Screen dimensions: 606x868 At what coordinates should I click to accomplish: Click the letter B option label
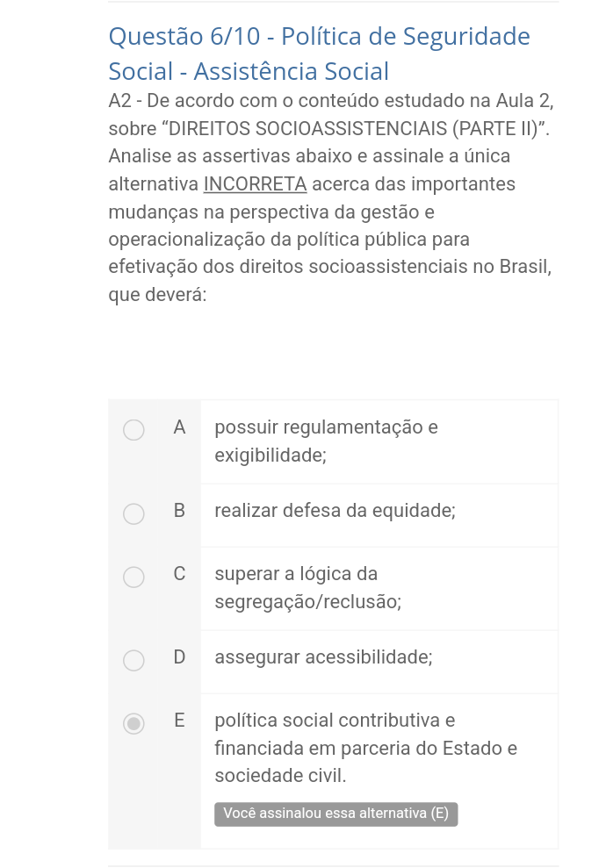click(x=180, y=511)
